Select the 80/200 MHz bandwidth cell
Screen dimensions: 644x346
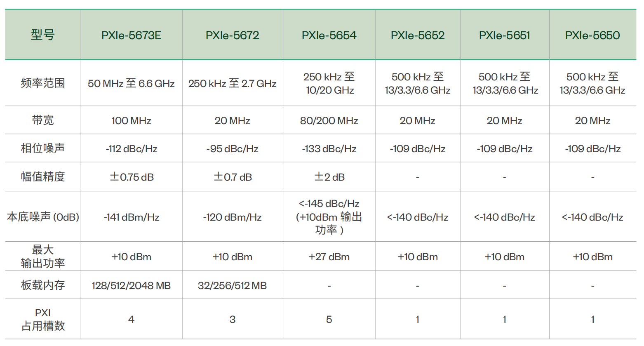tap(329, 121)
